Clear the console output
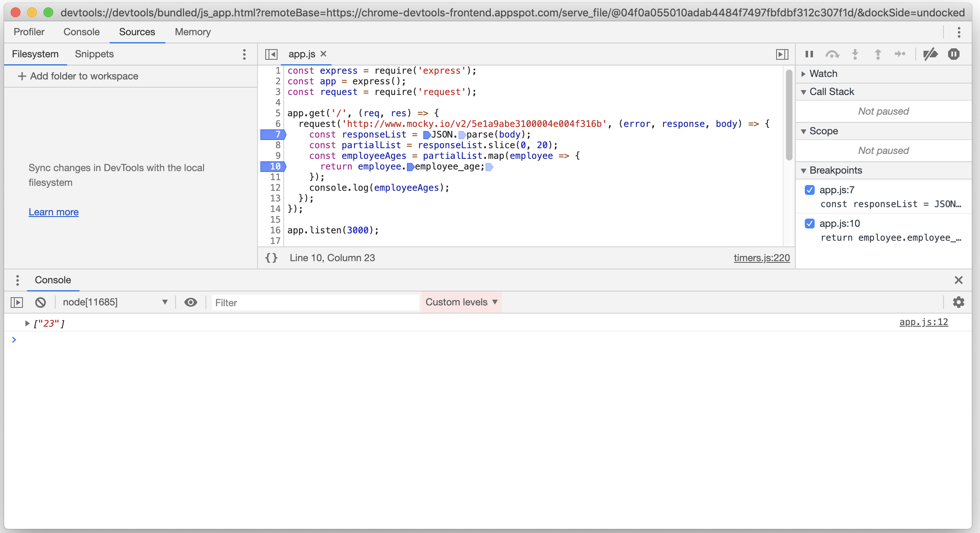980x533 pixels. point(40,302)
